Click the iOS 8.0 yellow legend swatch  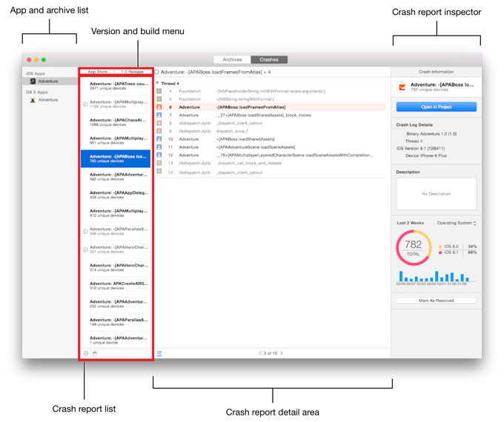440,247
